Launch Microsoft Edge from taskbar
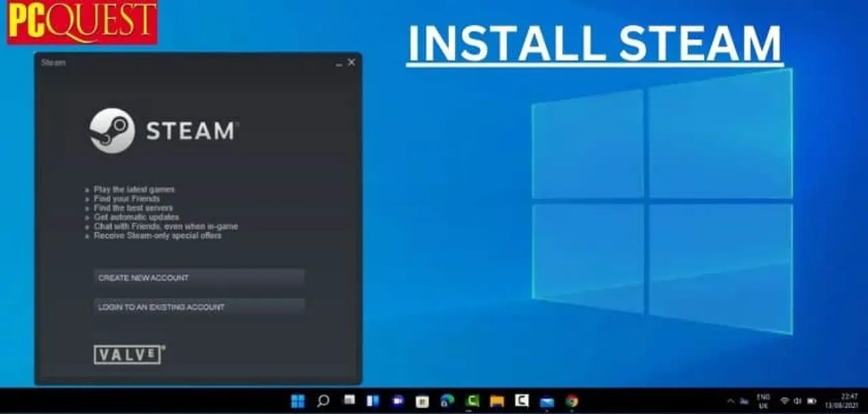Viewport: 868px width, 414px height. point(447,400)
